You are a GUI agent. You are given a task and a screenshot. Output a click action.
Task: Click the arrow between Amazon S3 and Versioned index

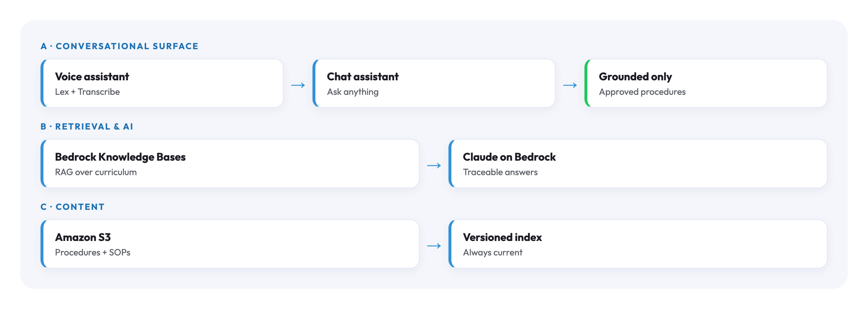pyautogui.click(x=434, y=246)
